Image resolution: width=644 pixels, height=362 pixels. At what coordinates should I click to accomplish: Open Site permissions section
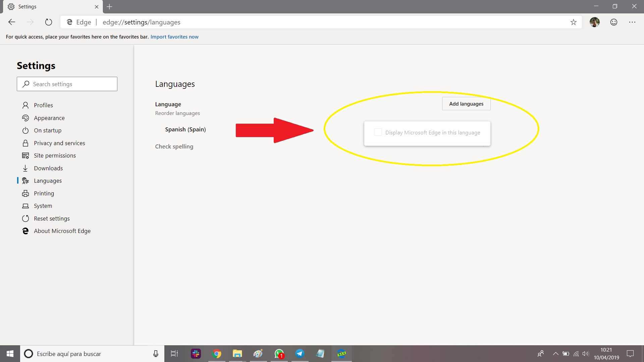coord(55,156)
